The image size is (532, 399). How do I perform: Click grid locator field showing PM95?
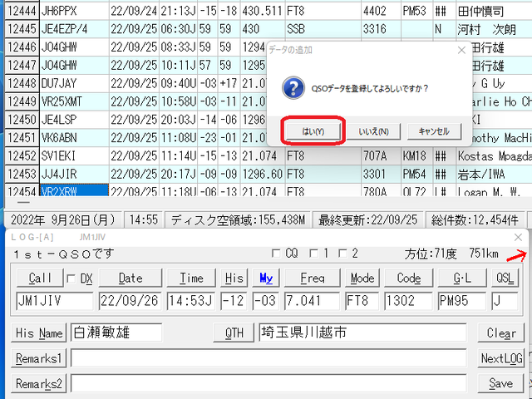(x=462, y=301)
